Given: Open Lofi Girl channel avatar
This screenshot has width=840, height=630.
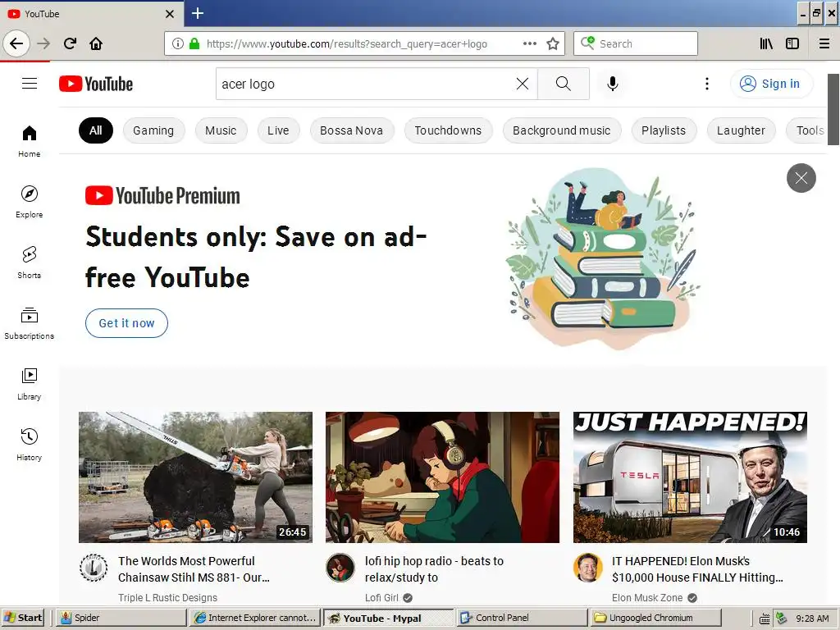Looking at the screenshot, I should [x=340, y=568].
